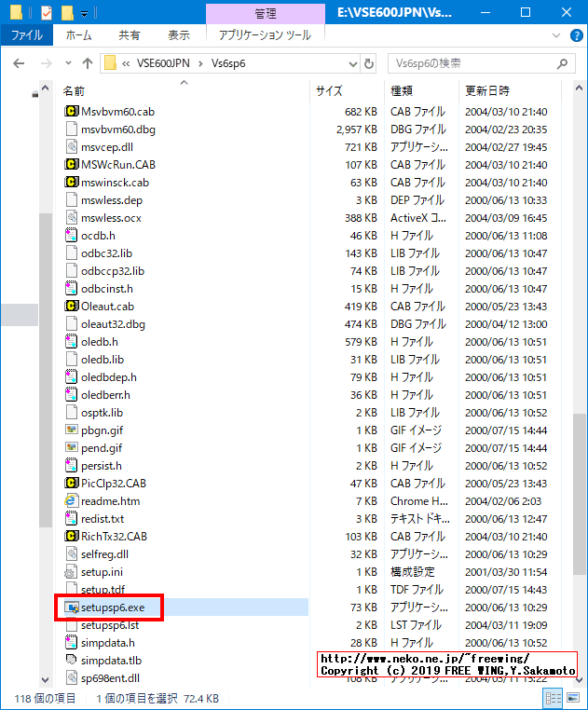The width and height of the screenshot is (588, 710).
Task: Click the readme.htm browser icon
Action: pos(71,500)
